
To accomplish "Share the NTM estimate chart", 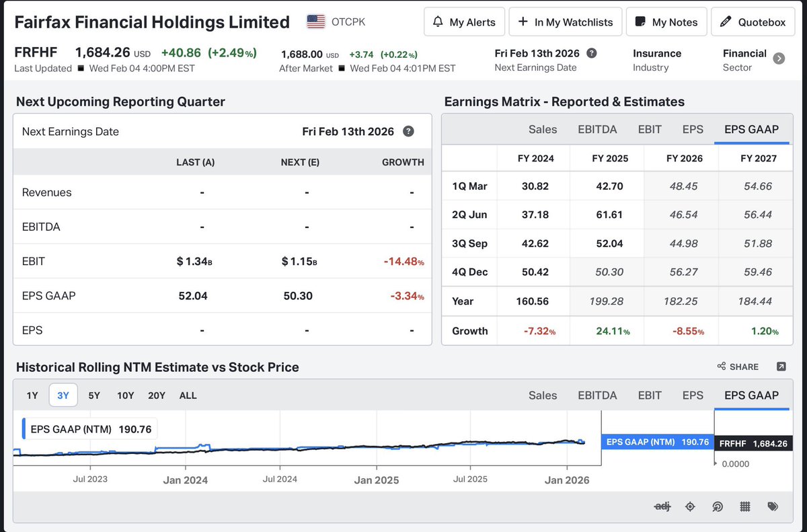I will 738,367.
